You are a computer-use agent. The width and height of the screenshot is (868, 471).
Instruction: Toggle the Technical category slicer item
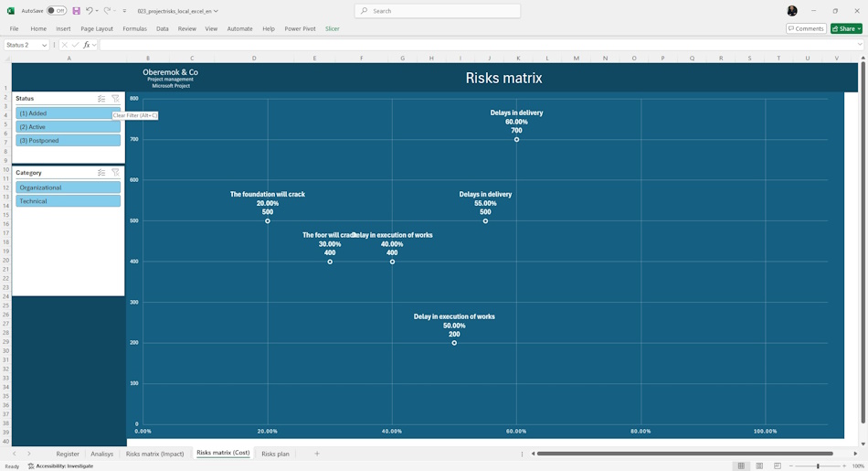(69, 201)
